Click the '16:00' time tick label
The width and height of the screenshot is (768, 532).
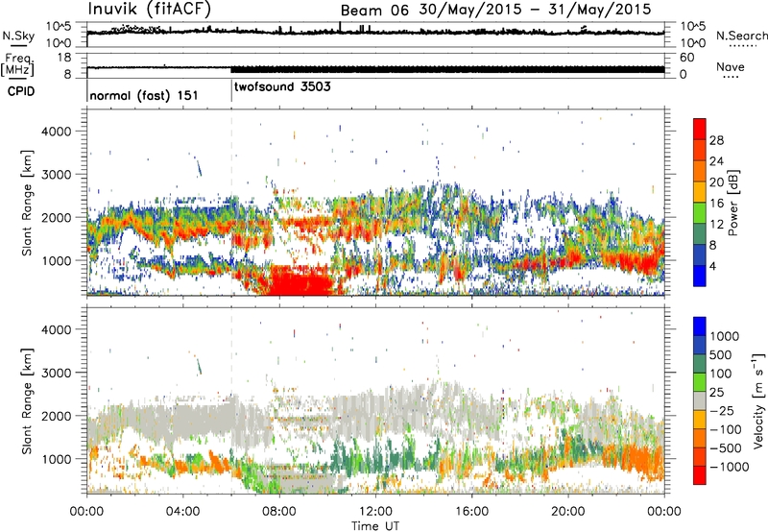tap(471, 512)
